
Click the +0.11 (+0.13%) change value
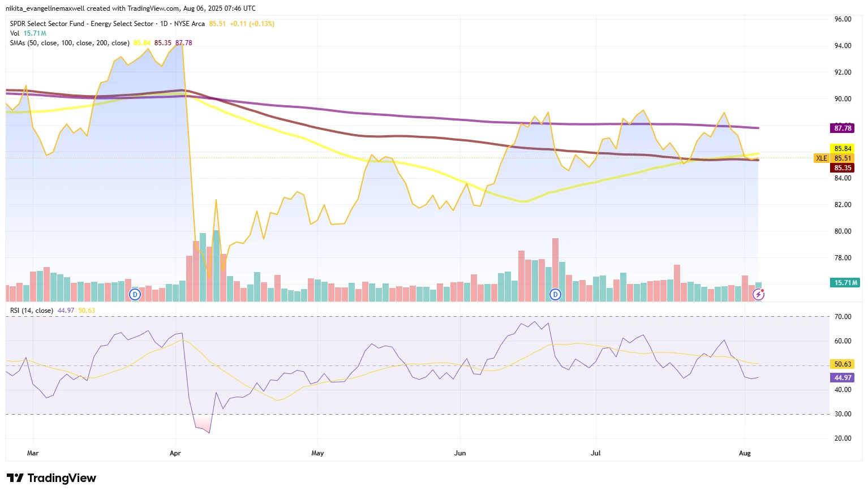(x=252, y=24)
